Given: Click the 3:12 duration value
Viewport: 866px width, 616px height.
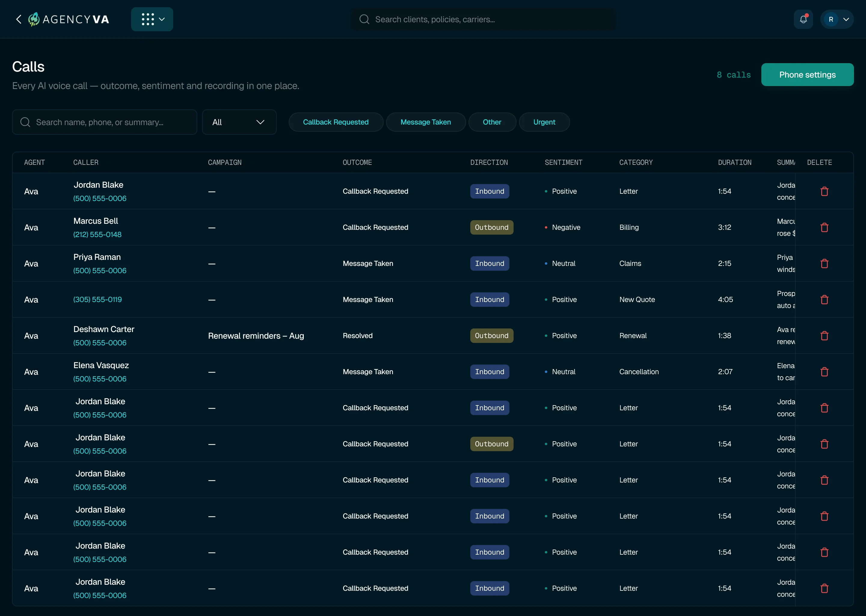Looking at the screenshot, I should (724, 227).
